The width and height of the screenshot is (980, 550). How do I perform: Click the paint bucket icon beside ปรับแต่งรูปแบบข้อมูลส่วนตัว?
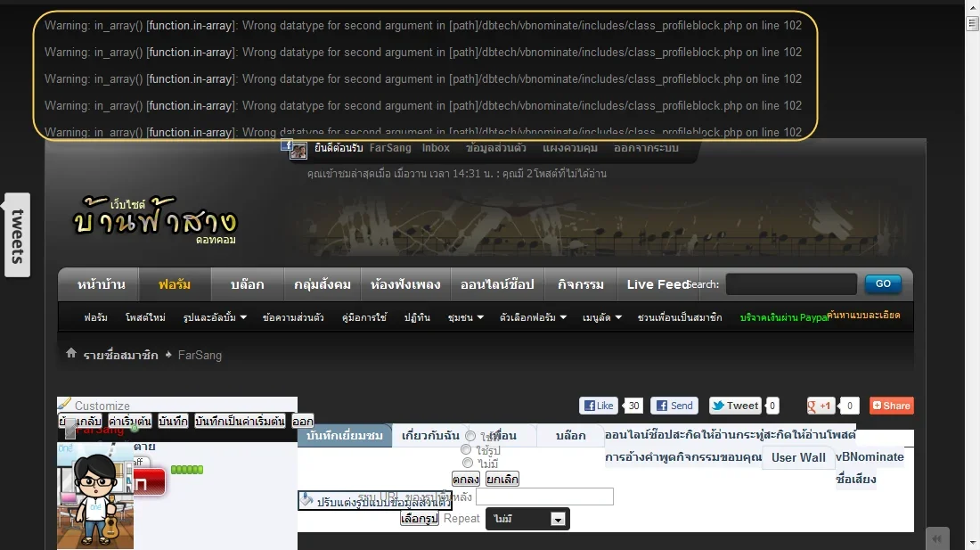tap(306, 500)
